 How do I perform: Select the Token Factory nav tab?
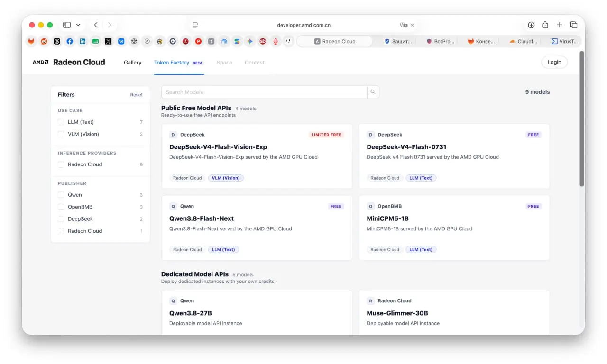coord(179,63)
